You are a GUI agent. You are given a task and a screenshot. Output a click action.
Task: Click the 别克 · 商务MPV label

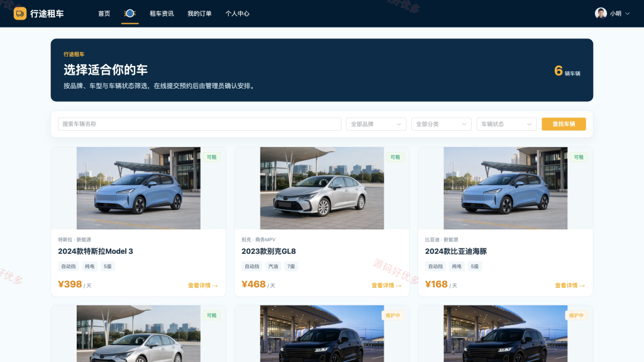coord(258,239)
